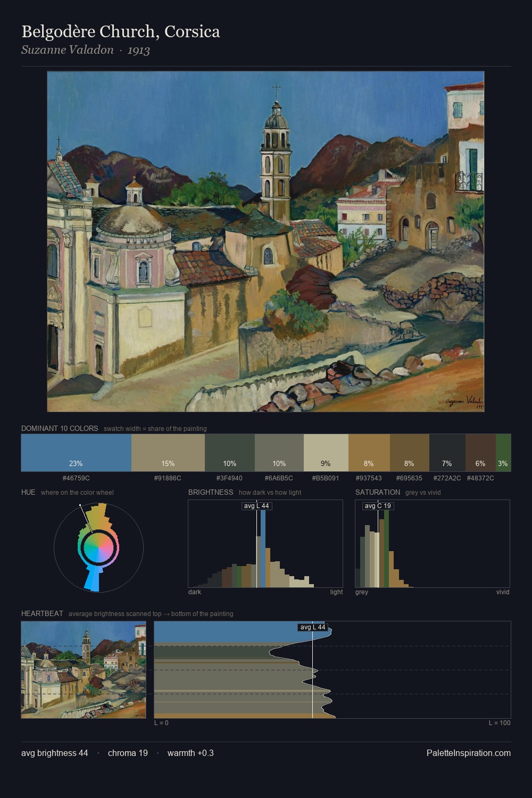Click 'swatch width = share of the painting' caption

155,429
